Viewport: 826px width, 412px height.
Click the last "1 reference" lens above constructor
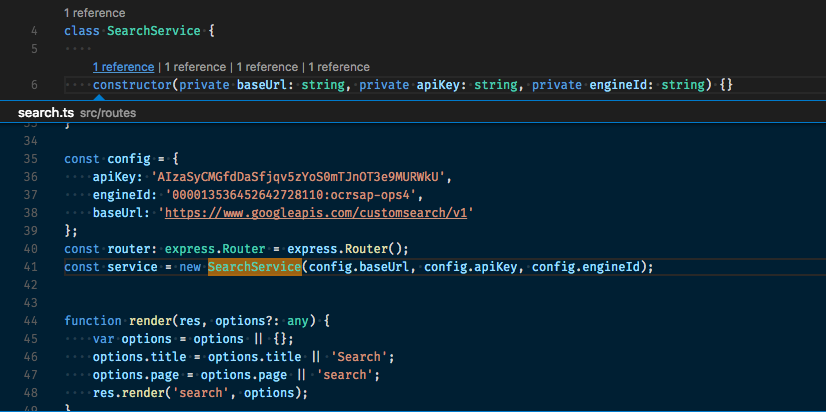coord(338,67)
